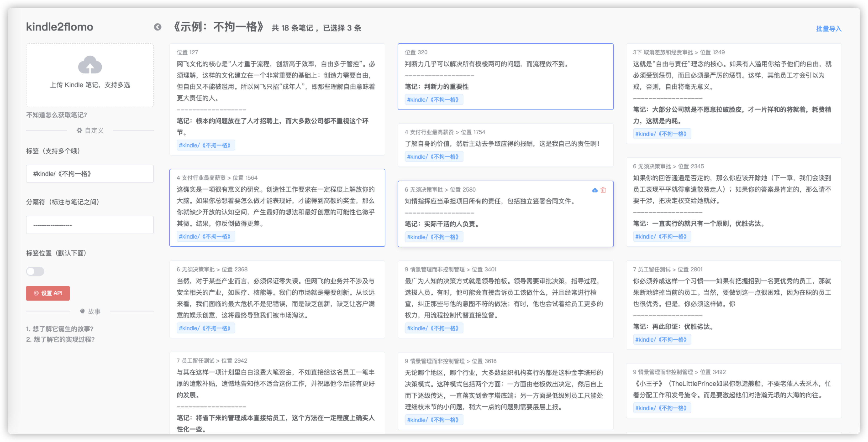Focus the 分隔符 separator input field
The image size is (868, 442).
(x=90, y=225)
